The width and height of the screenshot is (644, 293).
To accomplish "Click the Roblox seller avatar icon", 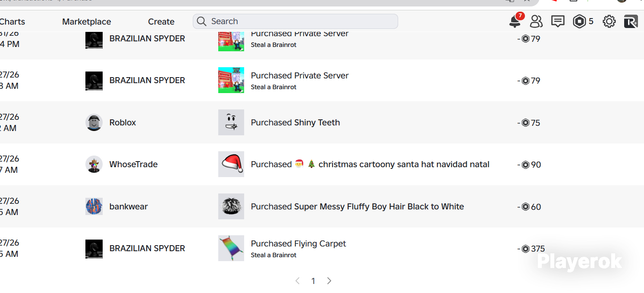I will click(94, 122).
